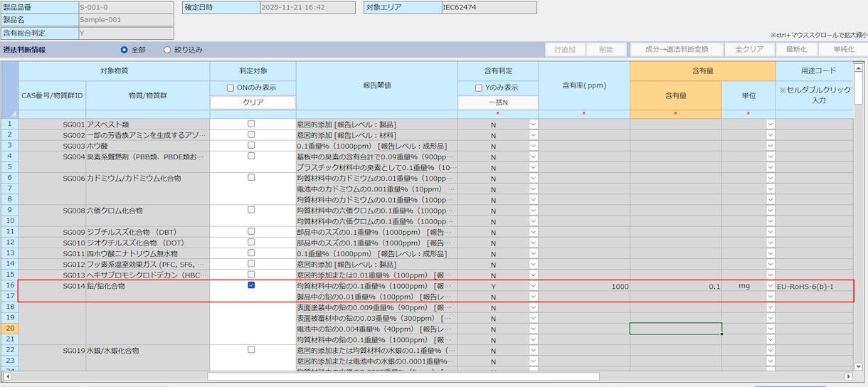Click the 製品品番 field showing S-001-0
The height and width of the screenshot is (387, 868).
(x=125, y=8)
